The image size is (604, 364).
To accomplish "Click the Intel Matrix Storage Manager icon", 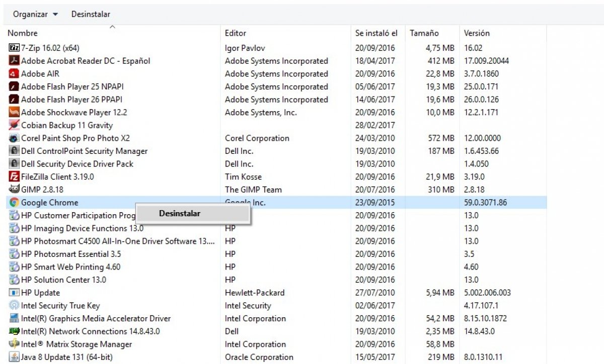I will (14, 344).
